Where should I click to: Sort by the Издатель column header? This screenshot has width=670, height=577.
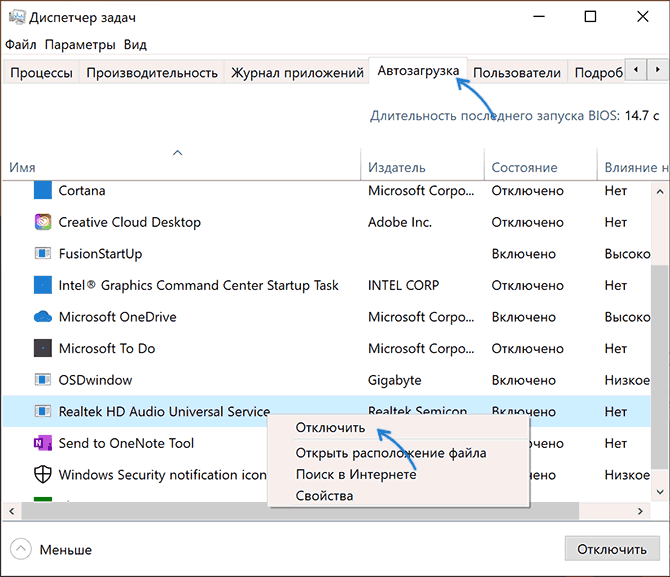tap(397, 167)
